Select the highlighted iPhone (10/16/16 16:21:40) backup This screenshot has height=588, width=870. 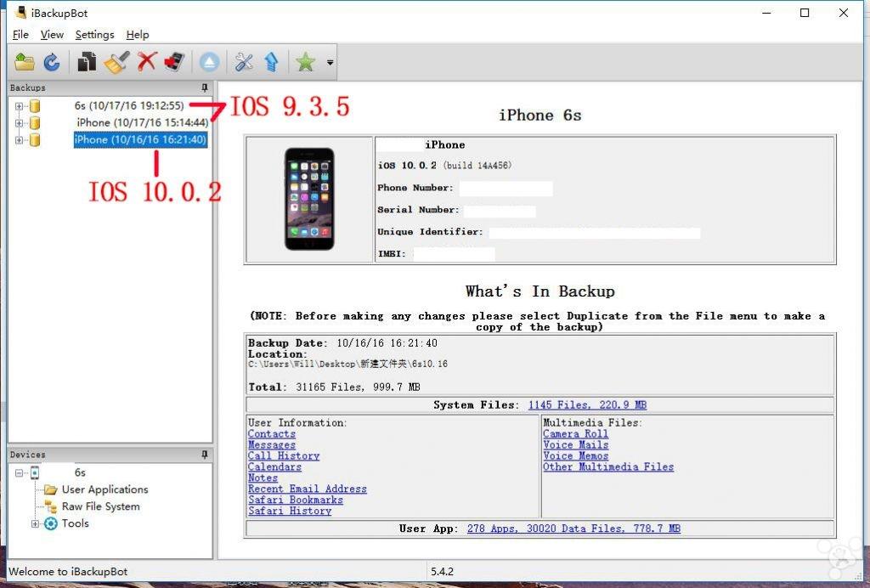point(140,140)
